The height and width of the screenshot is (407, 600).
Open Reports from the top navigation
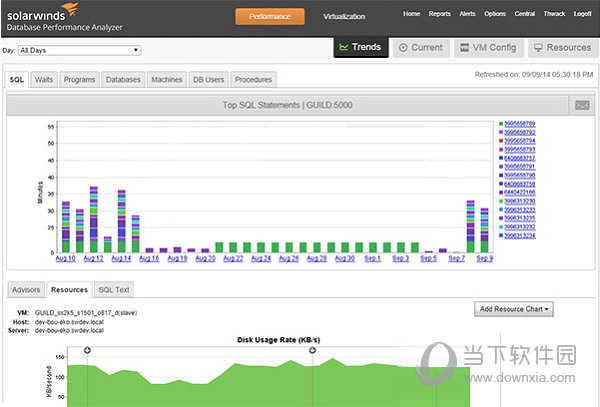tap(439, 14)
